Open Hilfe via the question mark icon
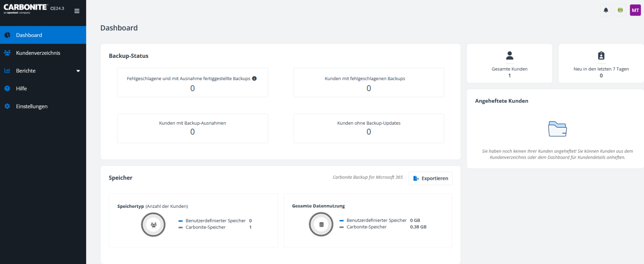644x264 pixels. [x=7, y=88]
